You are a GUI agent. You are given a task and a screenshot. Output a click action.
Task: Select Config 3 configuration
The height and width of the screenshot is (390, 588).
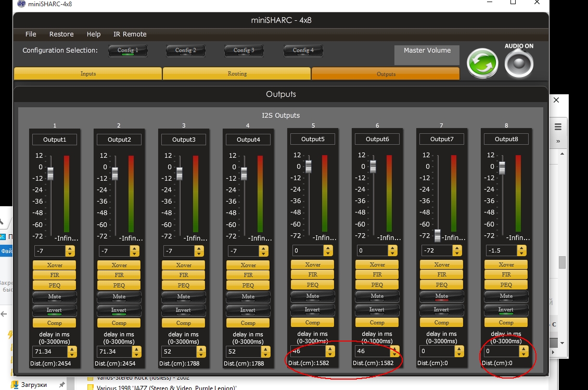pos(244,51)
